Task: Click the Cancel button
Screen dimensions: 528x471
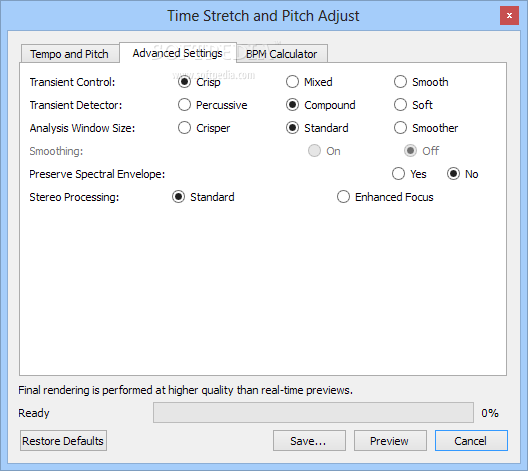Action: pos(471,441)
